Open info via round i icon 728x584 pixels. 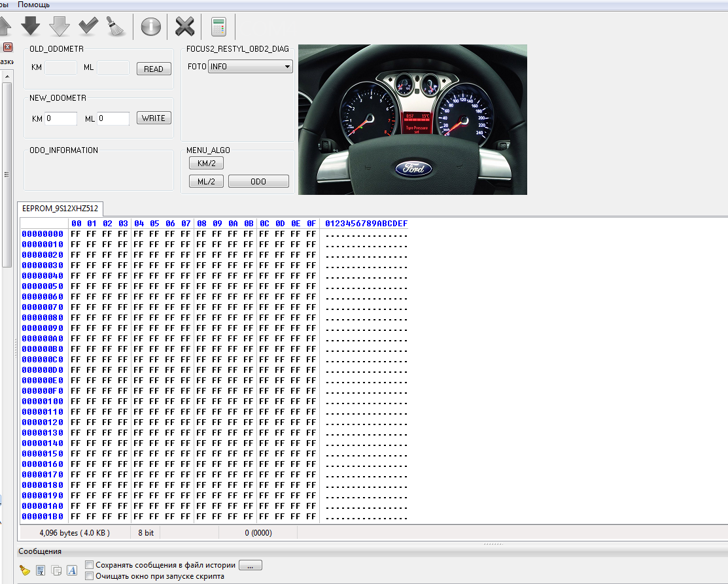click(x=151, y=27)
